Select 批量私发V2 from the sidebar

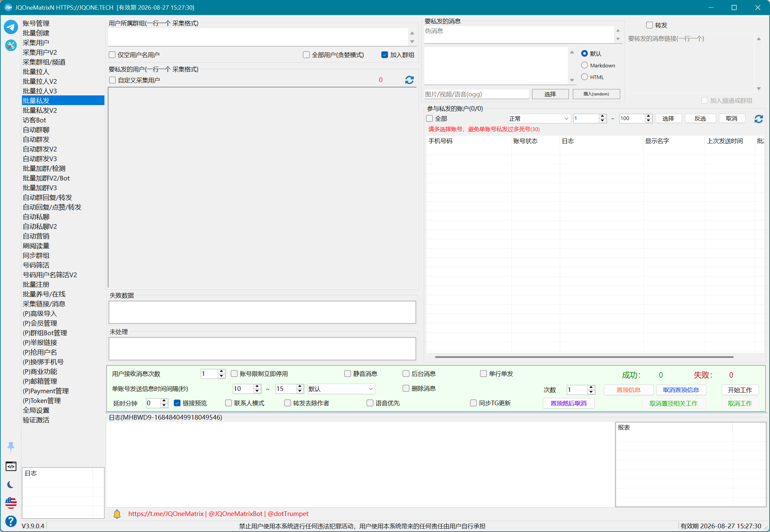coord(40,110)
